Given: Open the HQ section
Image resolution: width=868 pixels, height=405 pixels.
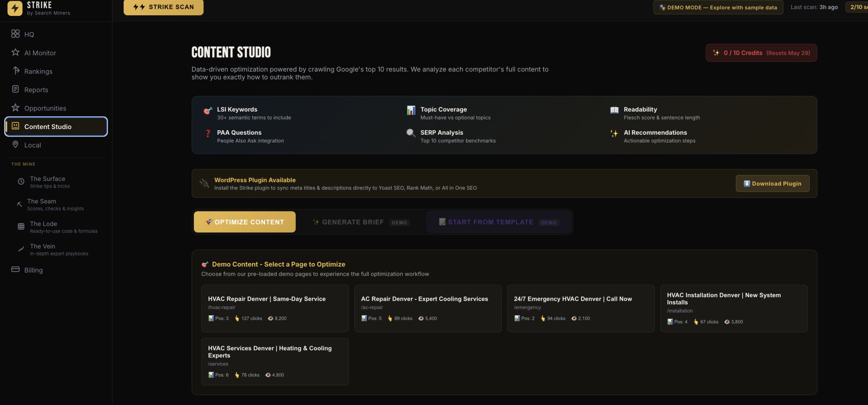Looking at the screenshot, I should (56, 34).
